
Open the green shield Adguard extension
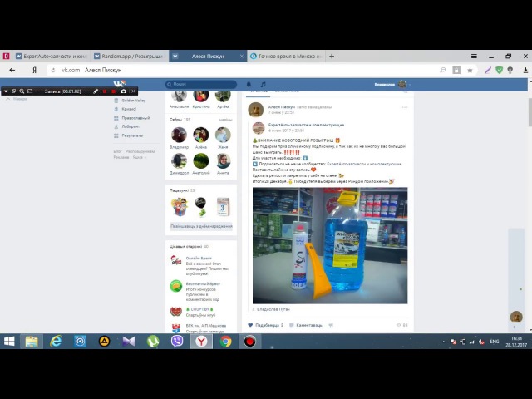499,70
